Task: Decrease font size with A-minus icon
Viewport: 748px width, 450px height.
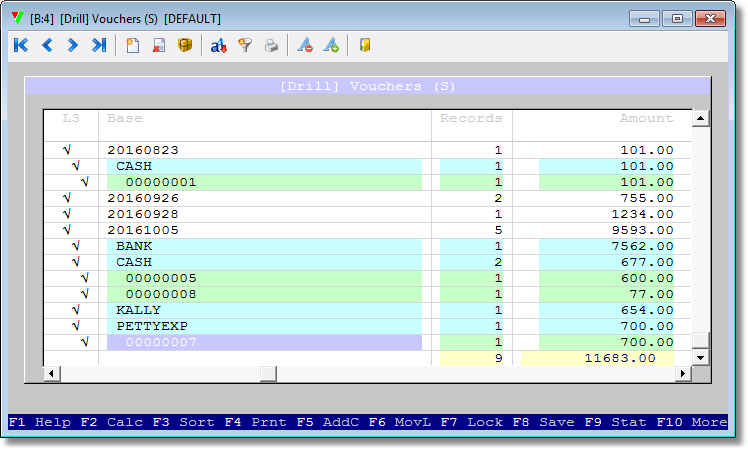Action: [305, 45]
